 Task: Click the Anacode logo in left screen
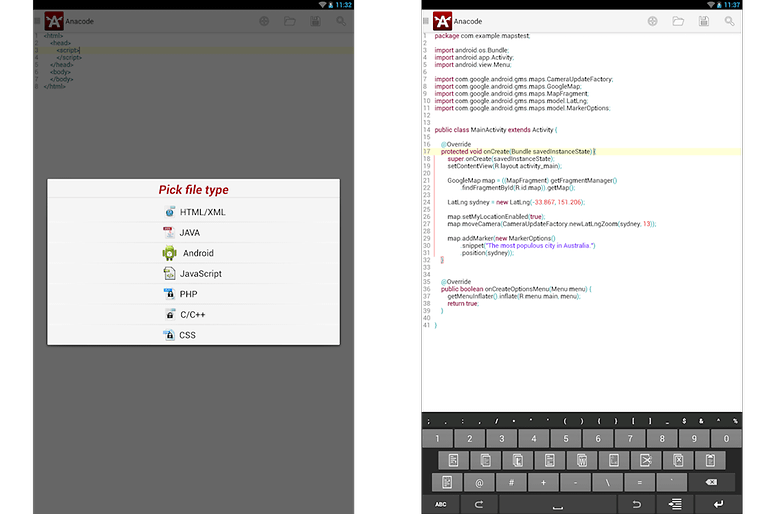[x=54, y=21]
